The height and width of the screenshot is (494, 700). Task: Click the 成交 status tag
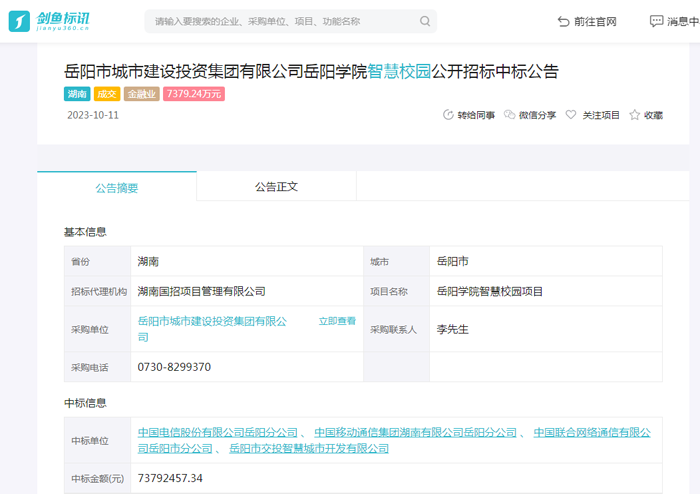(107, 94)
